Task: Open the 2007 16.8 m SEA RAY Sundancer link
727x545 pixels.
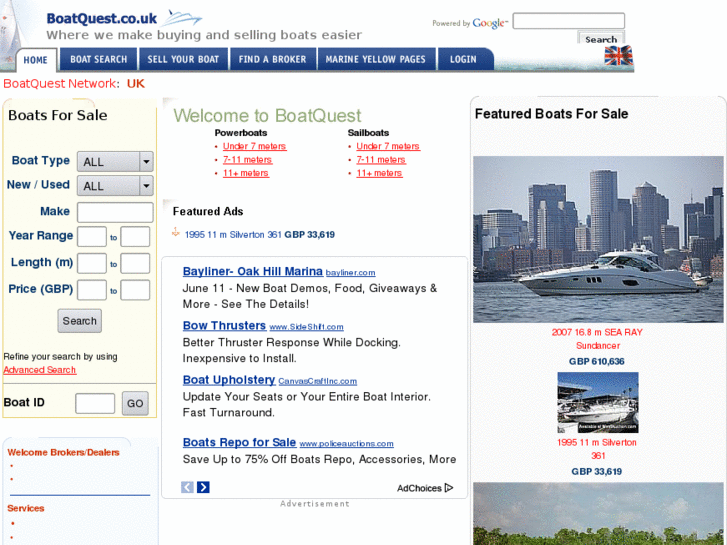Action: pyautogui.click(x=597, y=339)
